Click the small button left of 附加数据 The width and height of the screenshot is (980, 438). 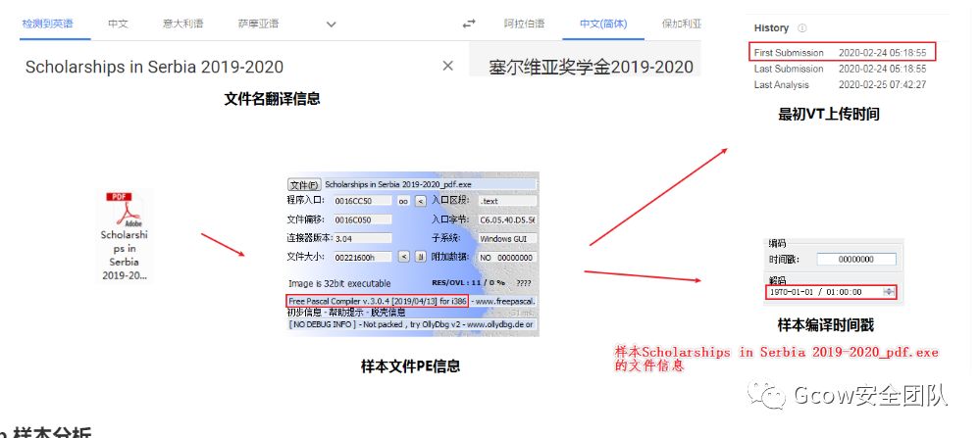coord(421,257)
